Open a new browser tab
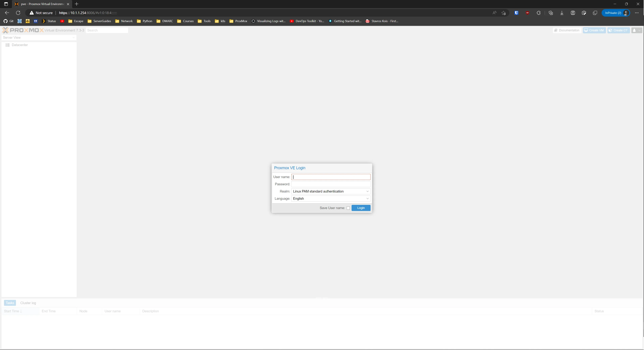This screenshot has width=644, height=350. point(76,4)
